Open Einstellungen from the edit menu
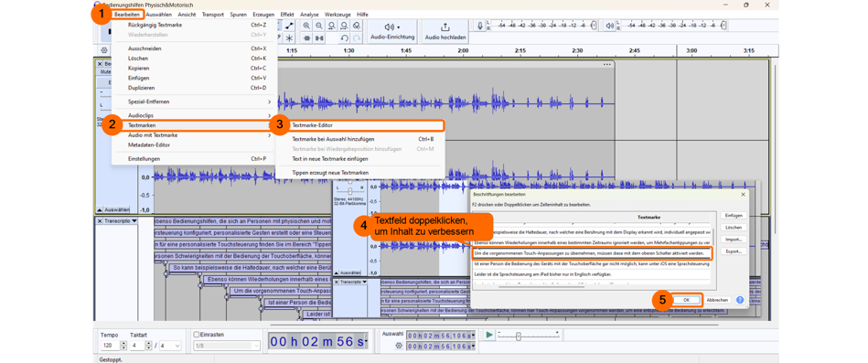Viewport: 868px width, 363px height. [x=194, y=159]
